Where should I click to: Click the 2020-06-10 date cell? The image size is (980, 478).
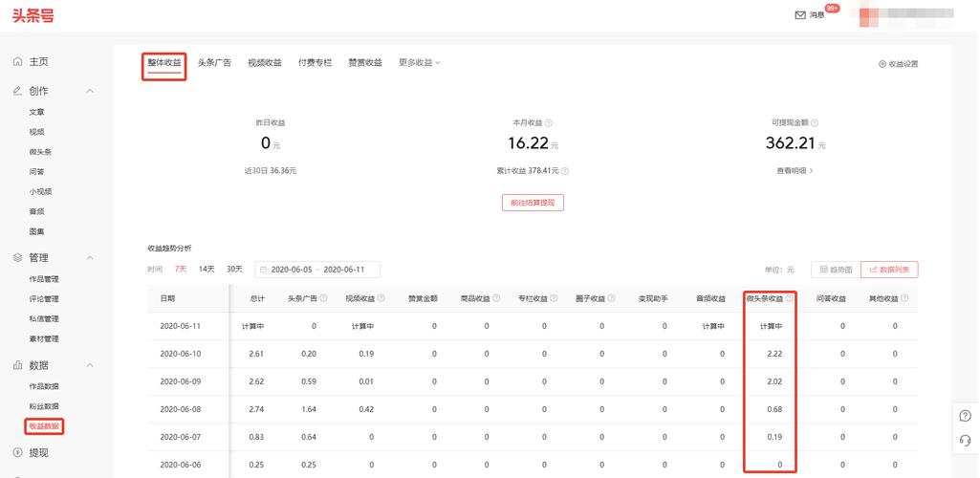(180, 354)
